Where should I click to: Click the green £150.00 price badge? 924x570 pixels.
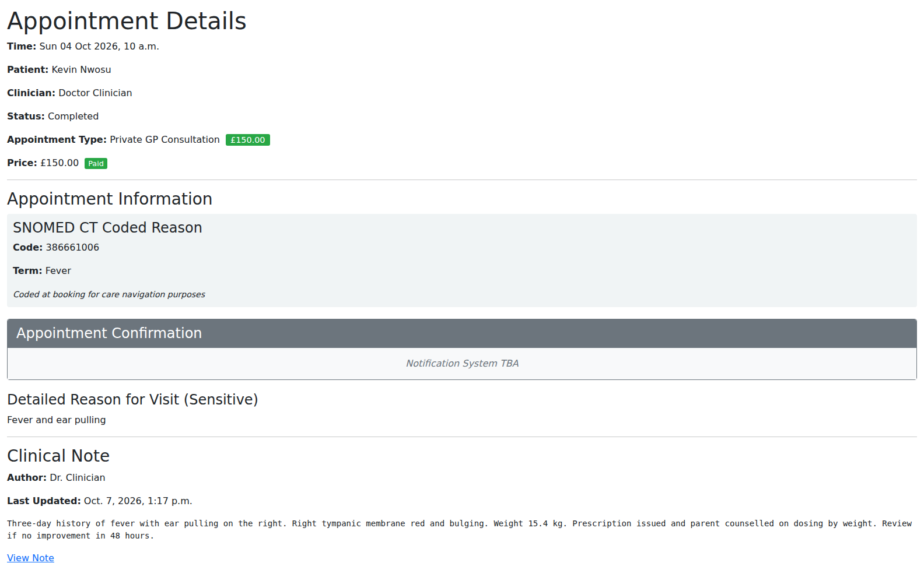pos(248,140)
